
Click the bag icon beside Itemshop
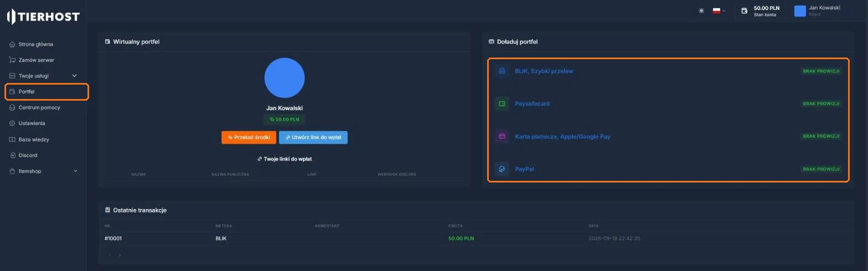click(x=12, y=171)
